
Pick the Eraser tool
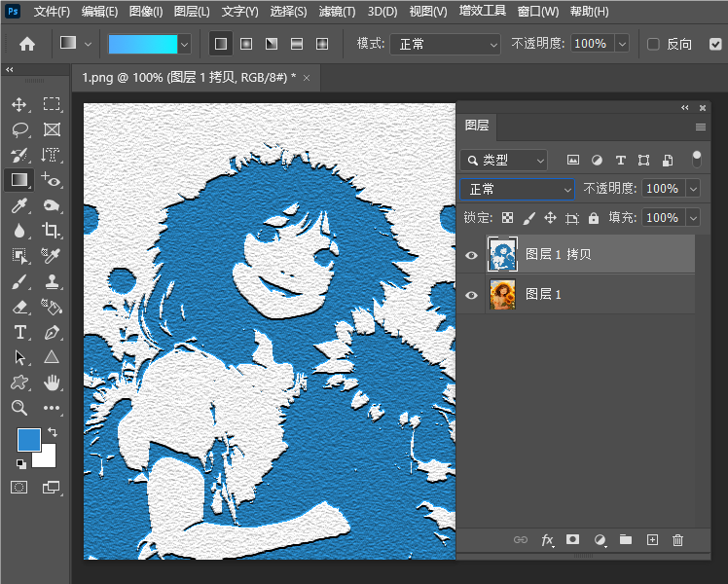click(19, 307)
